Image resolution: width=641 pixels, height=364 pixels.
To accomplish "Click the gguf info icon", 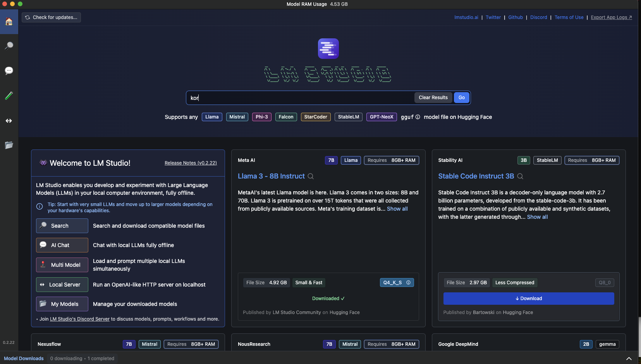I will [418, 117].
